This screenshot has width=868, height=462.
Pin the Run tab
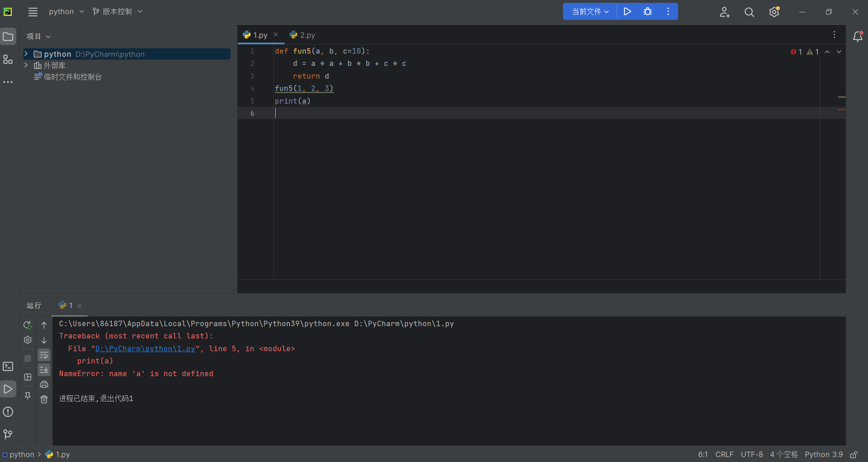[28, 396]
